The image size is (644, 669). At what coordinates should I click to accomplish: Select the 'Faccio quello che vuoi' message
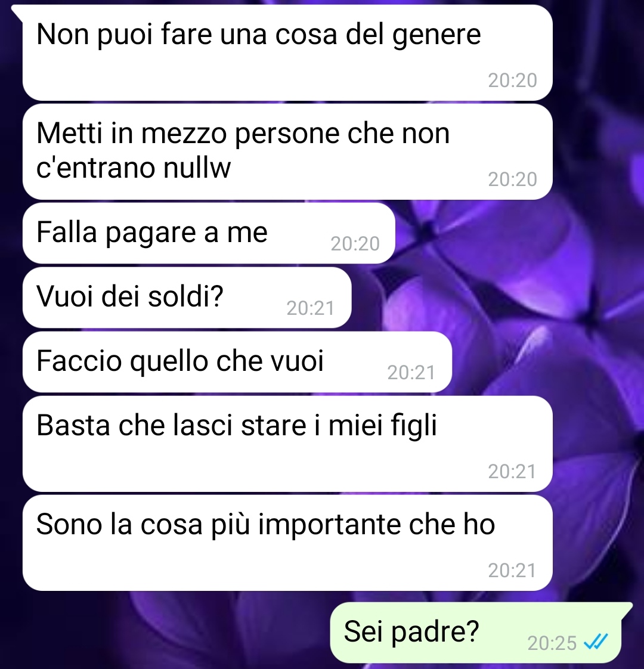237,362
